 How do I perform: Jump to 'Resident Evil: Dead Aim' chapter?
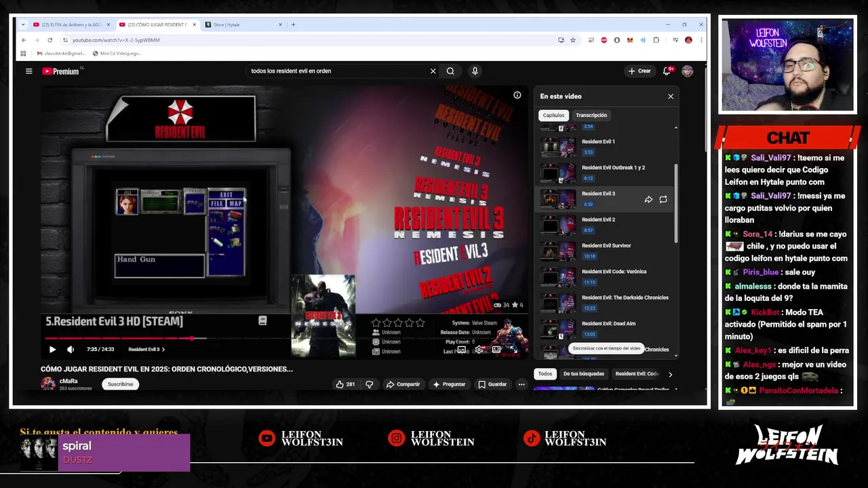[x=604, y=329]
